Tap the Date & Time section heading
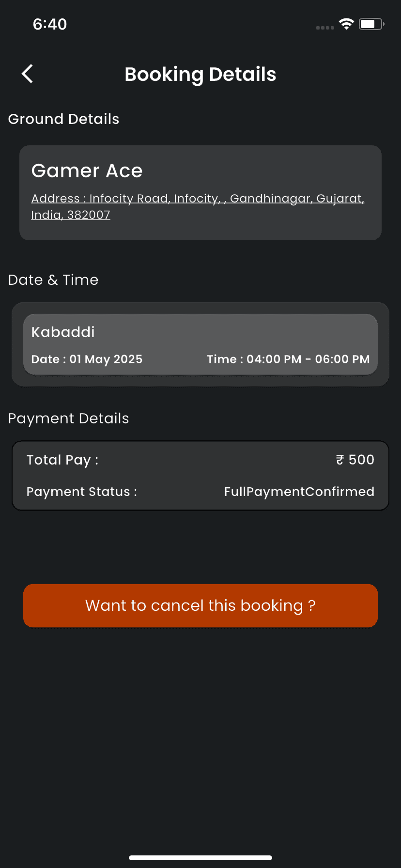This screenshot has width=401, height=868. tap(53, 280)
